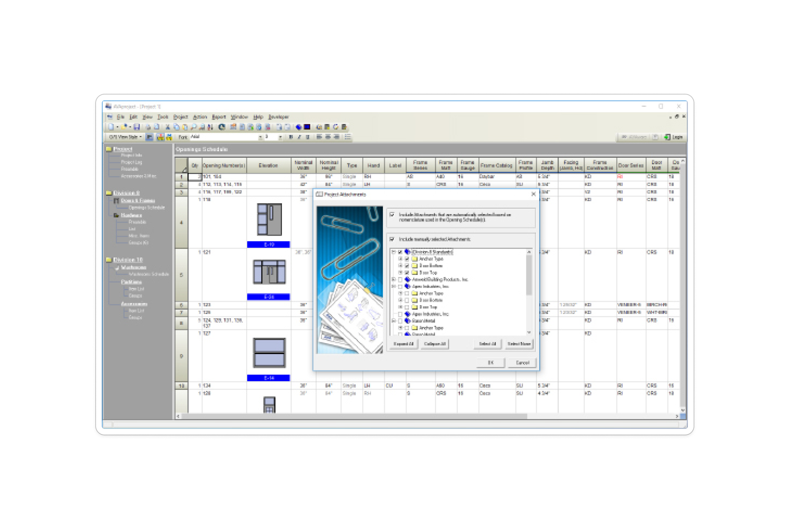Uncheck first Anchor Type folder checkbox

[407, 259]
